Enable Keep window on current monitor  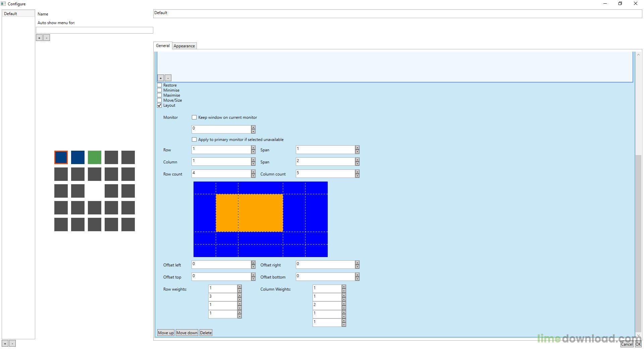[x=194, y=117]
